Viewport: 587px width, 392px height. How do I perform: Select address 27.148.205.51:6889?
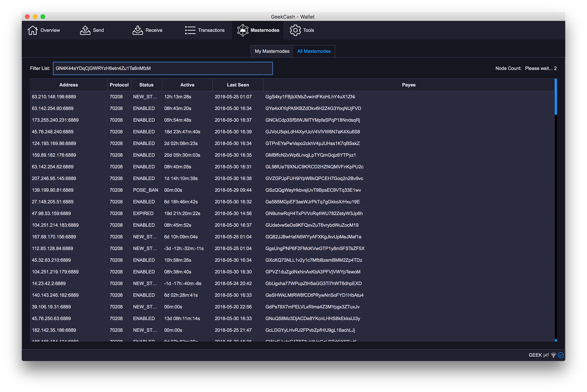[52, 202]
